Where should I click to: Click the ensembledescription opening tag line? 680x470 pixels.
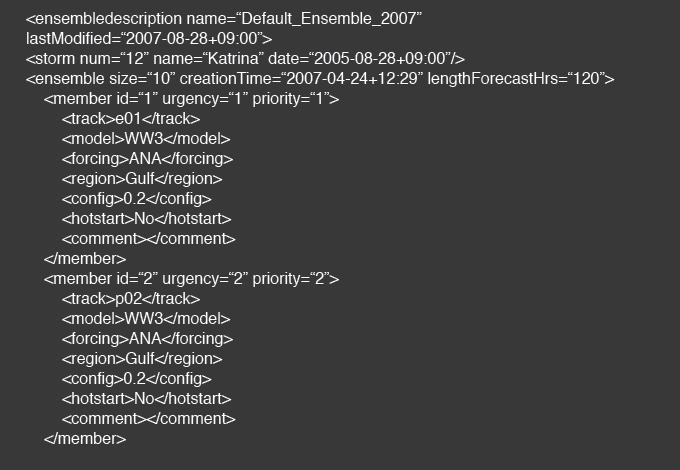(x=224, y=19)
